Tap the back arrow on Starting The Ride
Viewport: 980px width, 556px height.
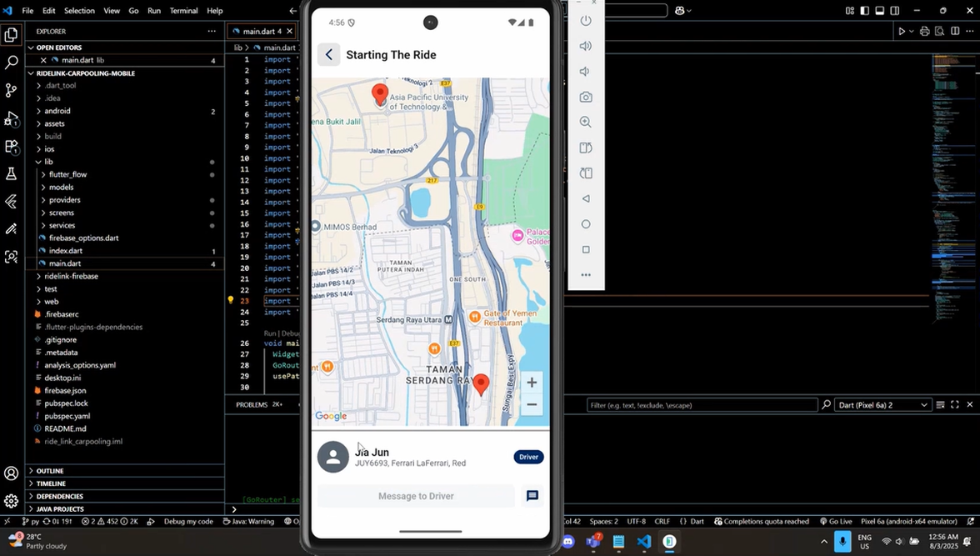click(328, 55)
